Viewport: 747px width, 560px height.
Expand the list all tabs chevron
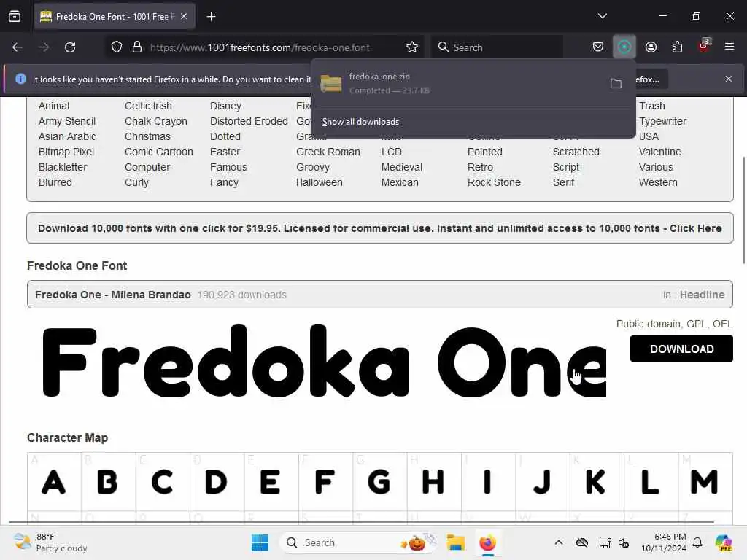pyautogui.click(x=602, y=16)
